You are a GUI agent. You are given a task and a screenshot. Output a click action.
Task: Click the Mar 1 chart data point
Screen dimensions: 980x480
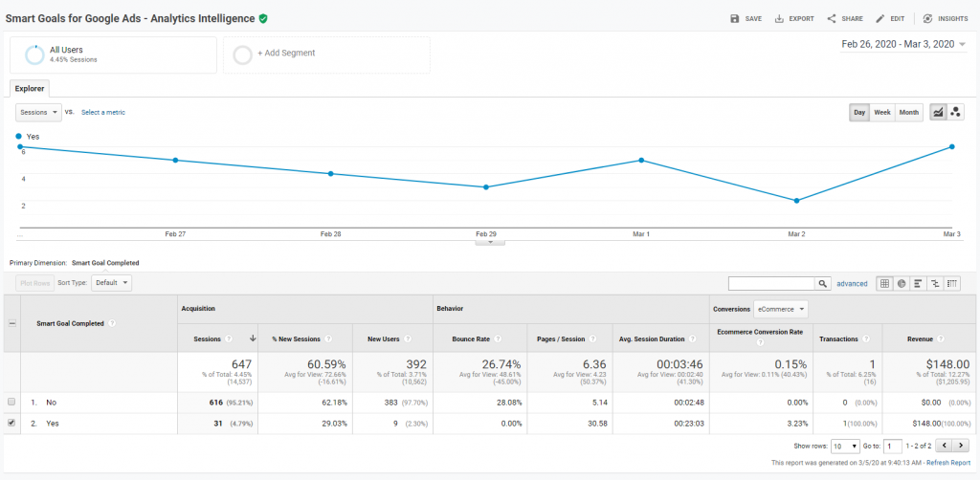(641, 161)
